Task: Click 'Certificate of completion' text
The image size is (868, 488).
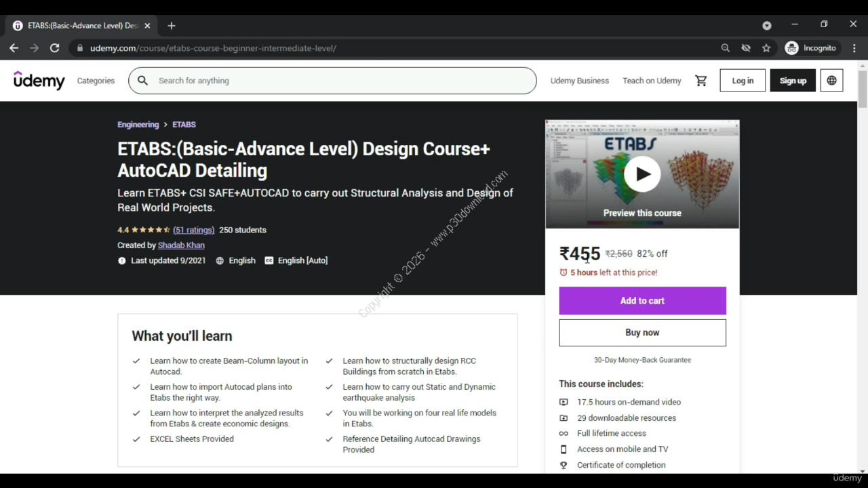Action: click(x=621, y=465)
